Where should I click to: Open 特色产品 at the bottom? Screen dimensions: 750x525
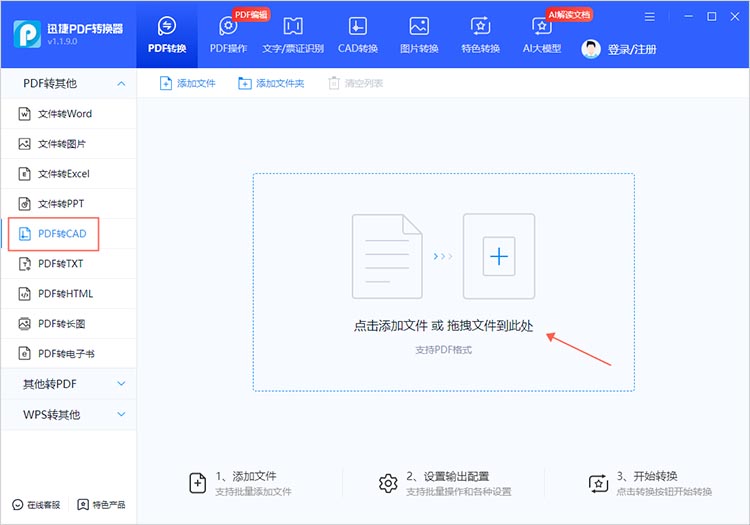101,505
